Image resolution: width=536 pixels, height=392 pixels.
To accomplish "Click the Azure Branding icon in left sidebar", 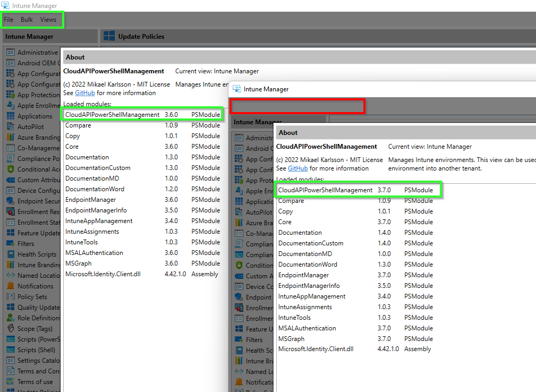I will click(11, 137).
